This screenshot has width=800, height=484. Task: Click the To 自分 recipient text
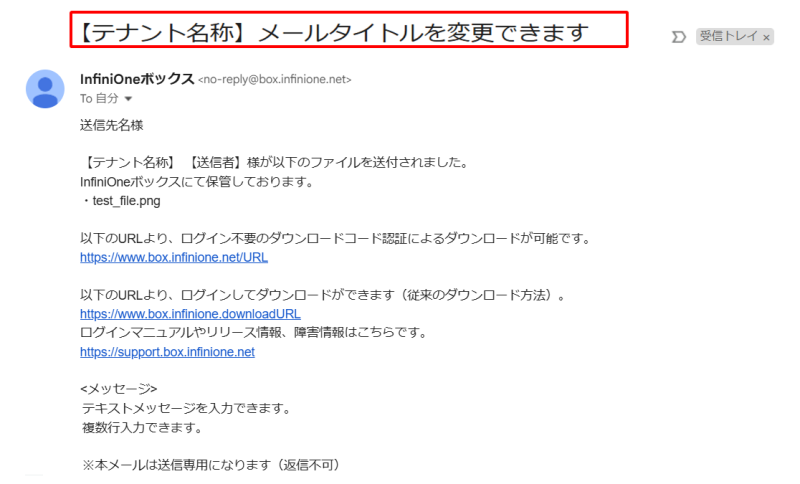tap(99, 98)
